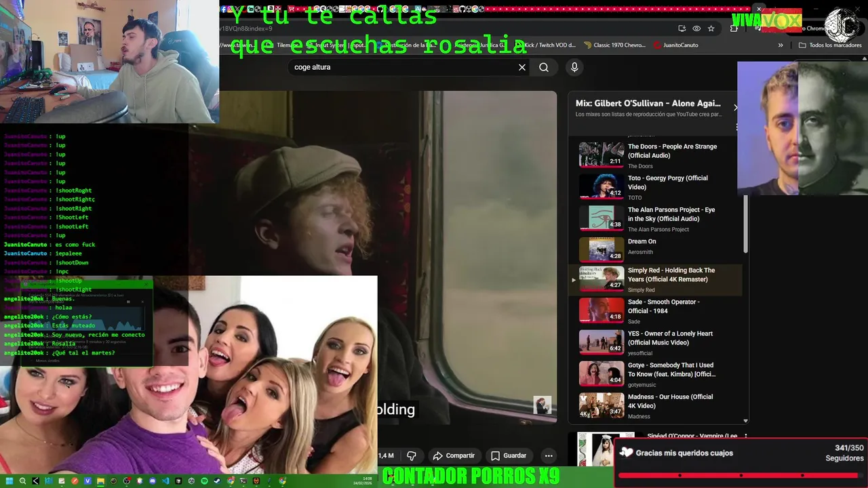The image size is (868, 488).
Task: Click the Dream On thumbnail
Action: tap(601, 249)
